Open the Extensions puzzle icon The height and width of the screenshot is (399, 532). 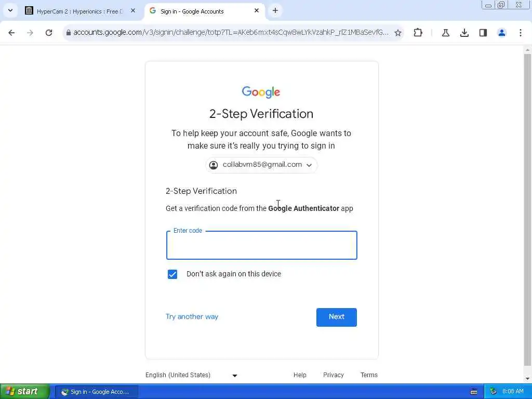[x=418, y=33]
